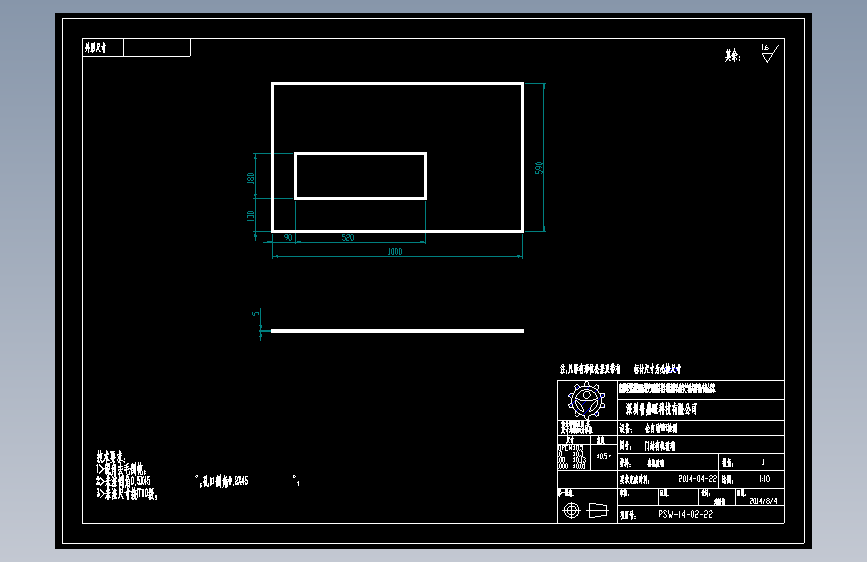Click the drawing number PSW-14-02-22

tap(686, 514)
